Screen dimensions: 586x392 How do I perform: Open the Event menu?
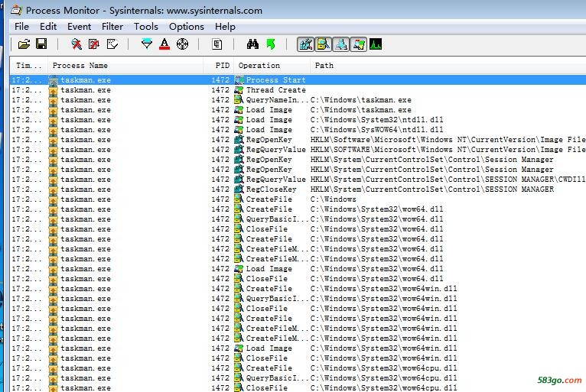click(79, 27)
